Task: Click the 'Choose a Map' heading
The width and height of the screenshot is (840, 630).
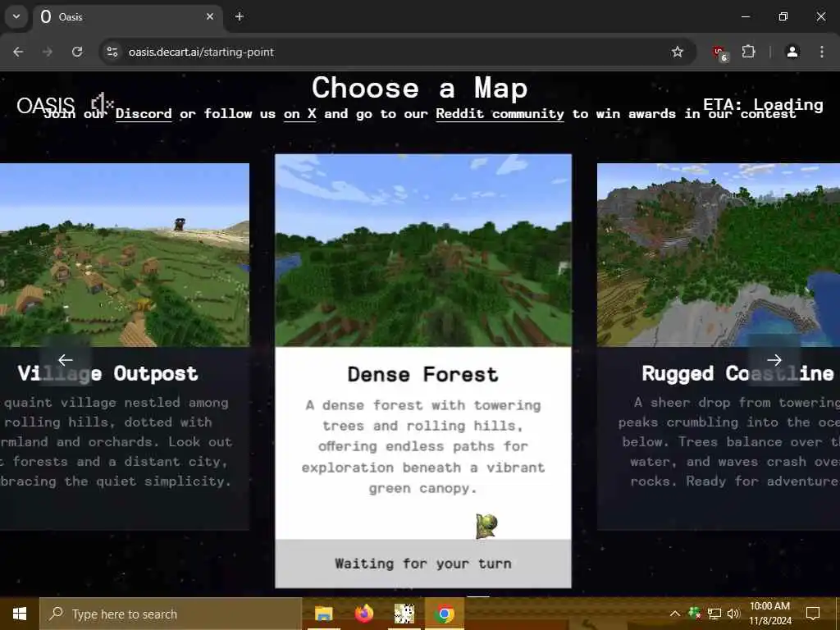Action: (x=419, y=88)
